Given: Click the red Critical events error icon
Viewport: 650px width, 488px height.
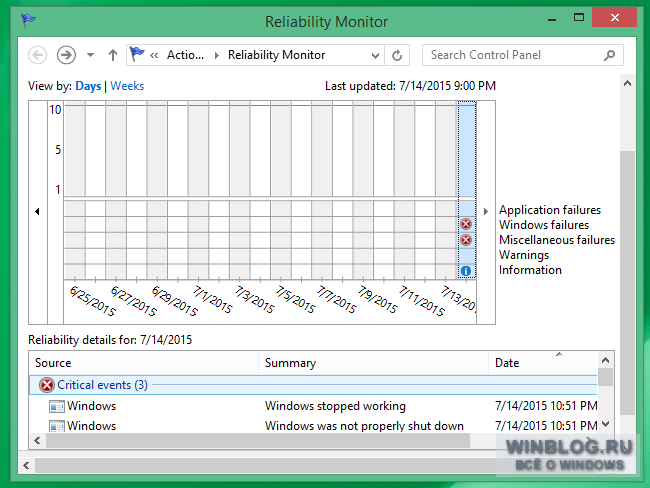Looking at the screenshot, I should pos(47,385).
